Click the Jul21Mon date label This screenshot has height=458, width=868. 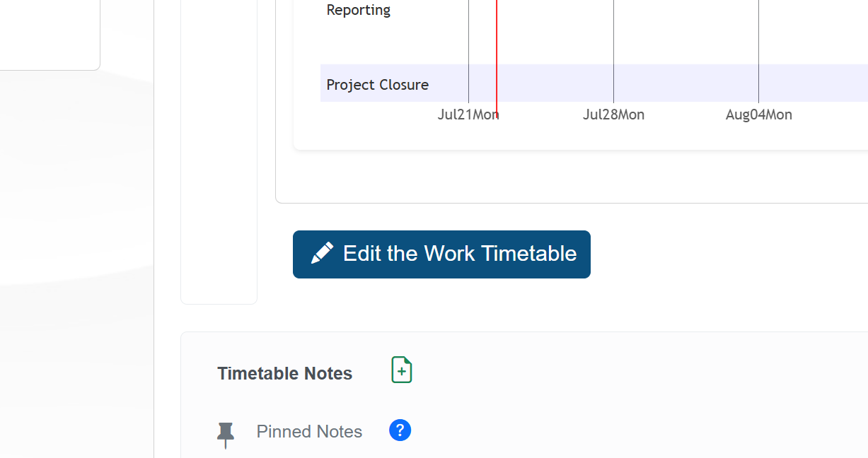(468, 114)
